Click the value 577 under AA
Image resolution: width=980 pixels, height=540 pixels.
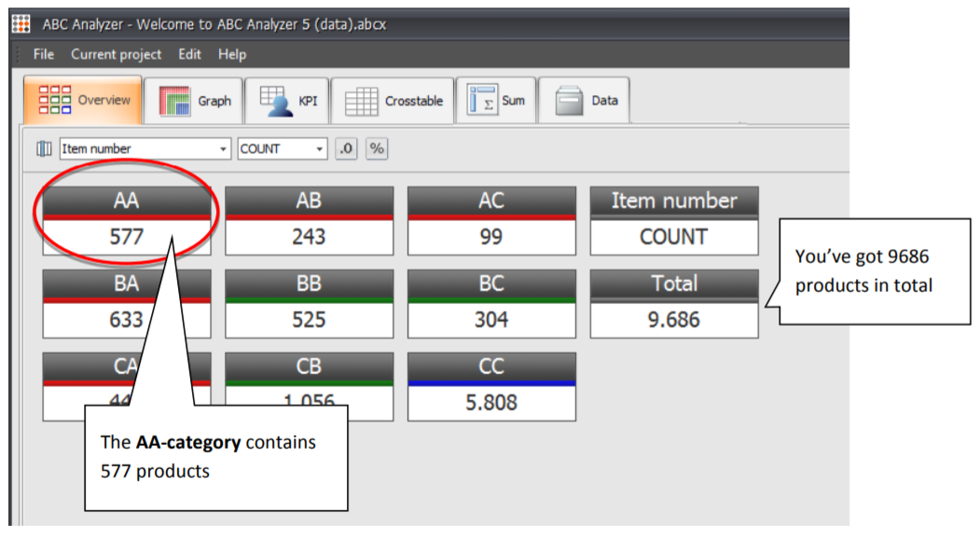coord(126,237)
